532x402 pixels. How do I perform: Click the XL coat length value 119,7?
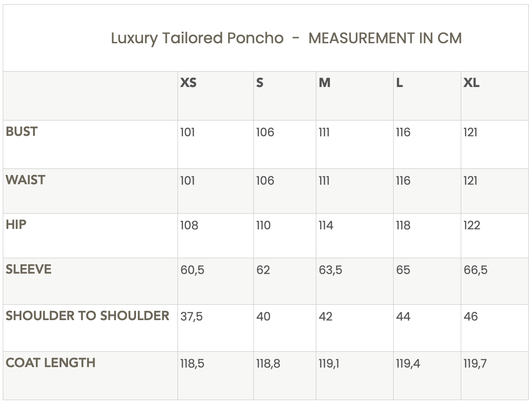tap(475, 364)
